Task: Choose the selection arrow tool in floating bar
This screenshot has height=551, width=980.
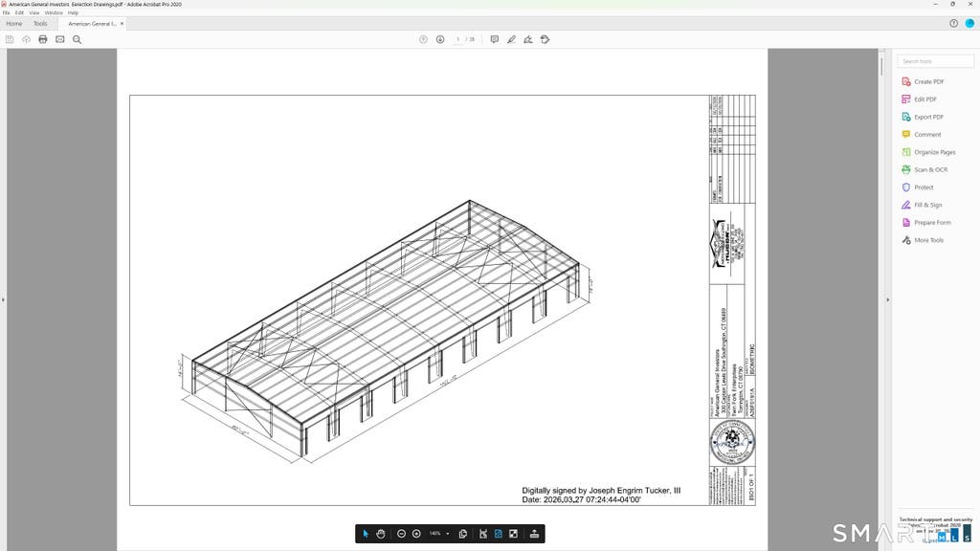Action: click(366, 534)
